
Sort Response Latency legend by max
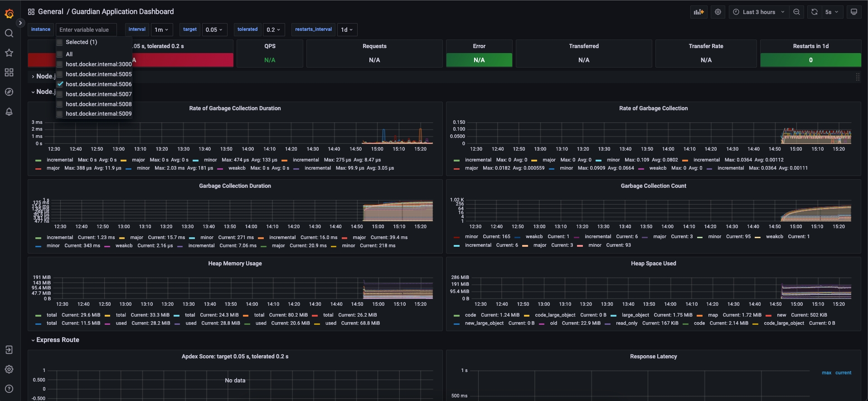coord(826,373)
